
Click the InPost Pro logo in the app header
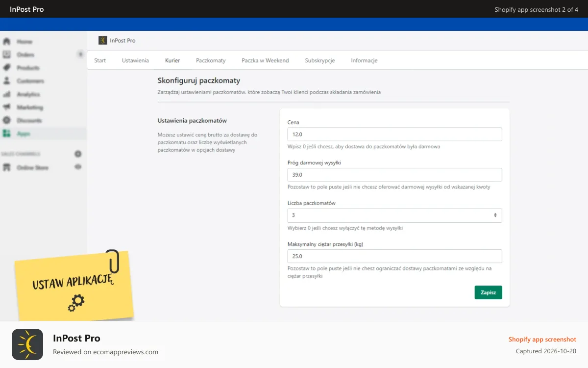pyautogui.click(x=103, y=40)
